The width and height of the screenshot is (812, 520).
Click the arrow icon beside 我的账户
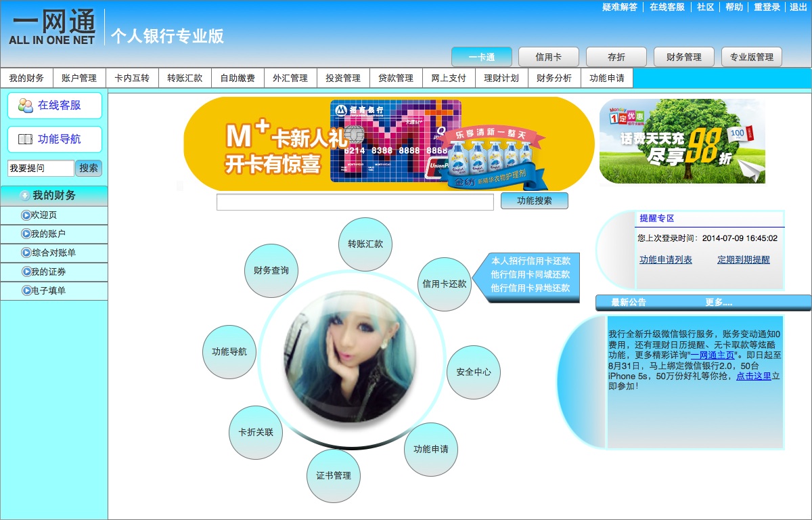tap(26, 234)
